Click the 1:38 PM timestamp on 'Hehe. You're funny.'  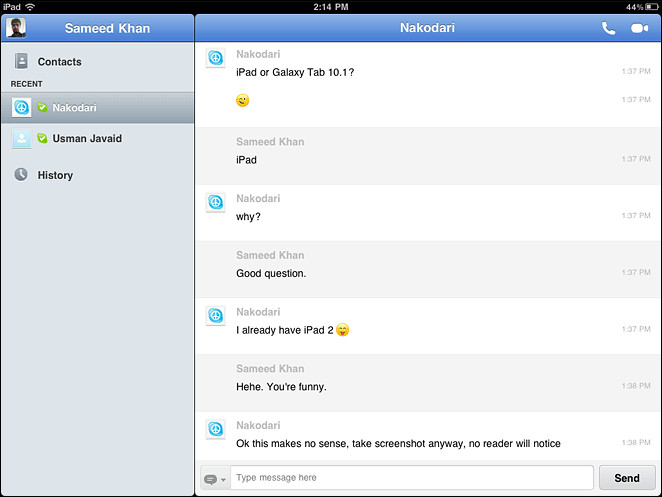point(636,386)
